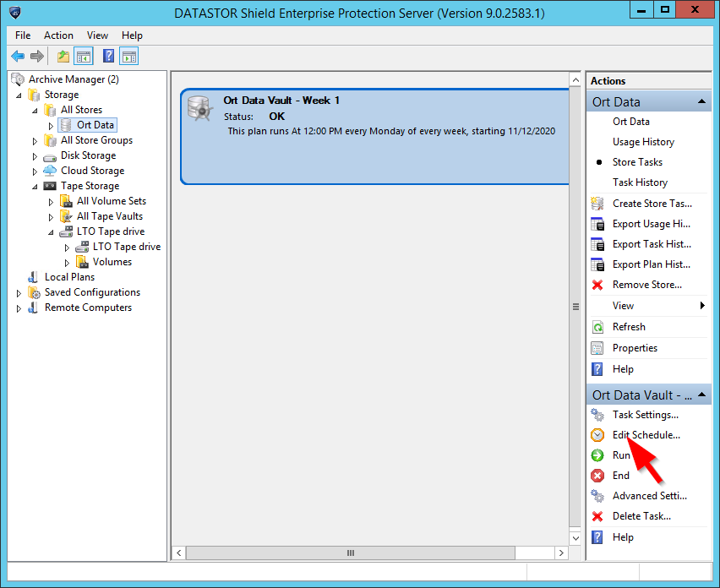Expand the Cloud Storage node
The image size is (720, 588).
tap(35, 171)
